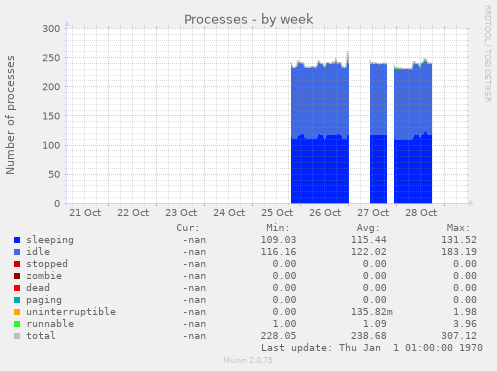Click the sleeping row's -nan current value
The width and height of the screenshot is (497, 371).
(194, 240)
